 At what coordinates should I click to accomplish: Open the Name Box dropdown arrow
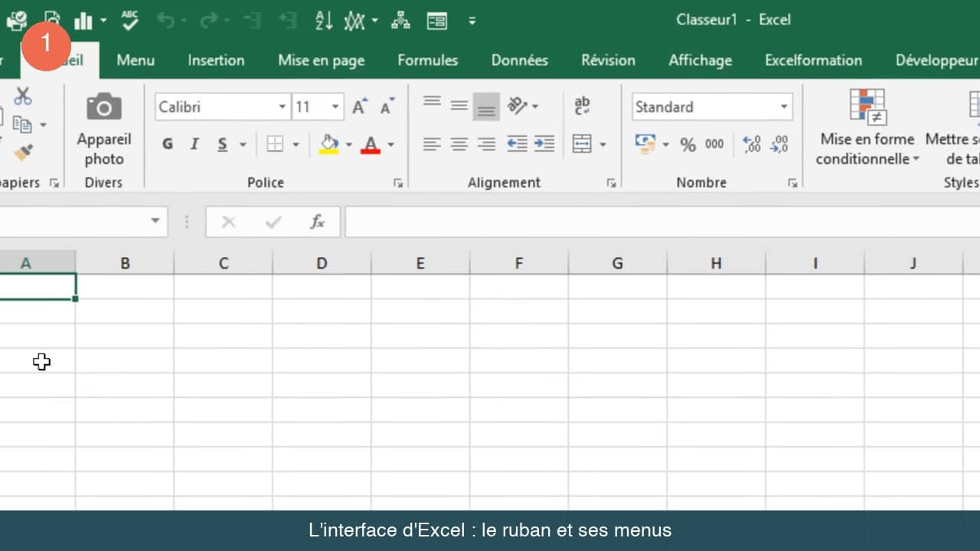[155, 221]
